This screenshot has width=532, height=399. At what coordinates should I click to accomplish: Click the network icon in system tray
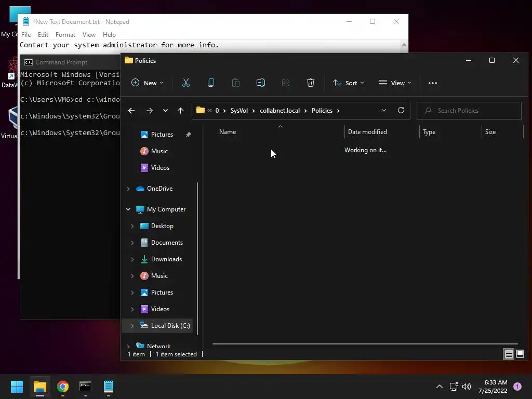pos(454,387)
